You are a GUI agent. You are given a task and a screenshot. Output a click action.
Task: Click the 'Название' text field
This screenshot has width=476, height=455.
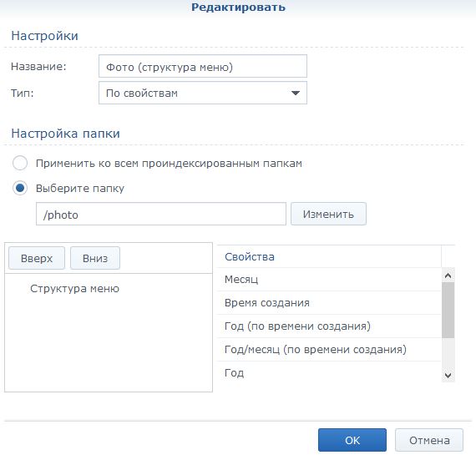[x=203, y=66]
